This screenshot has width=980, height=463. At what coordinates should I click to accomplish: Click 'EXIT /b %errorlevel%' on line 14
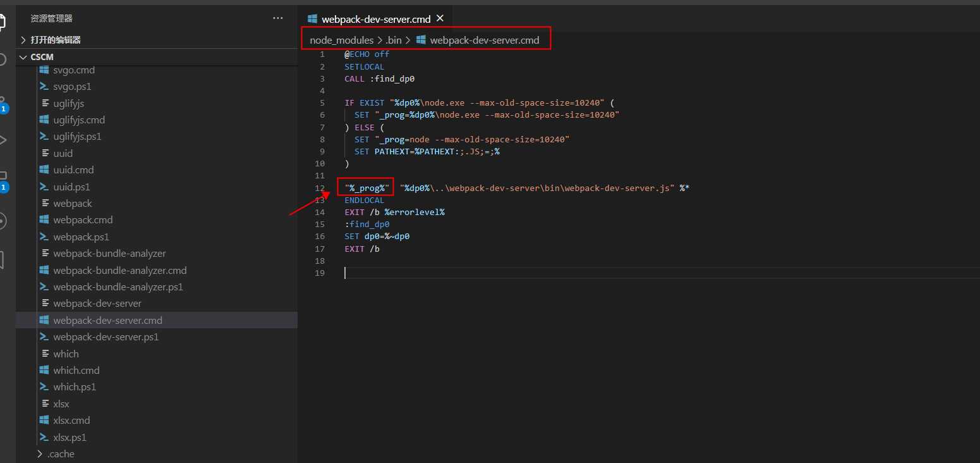(394, 213)
